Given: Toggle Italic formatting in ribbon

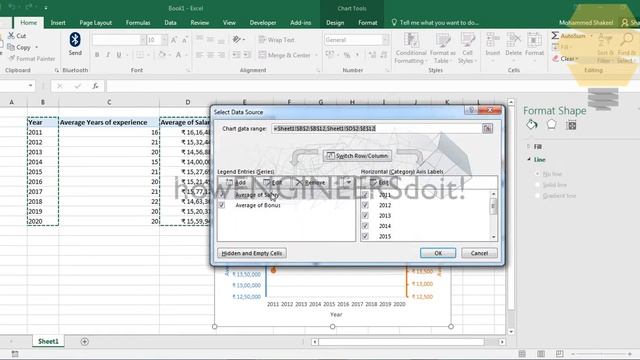Looking at the screenshot, I should (108, 55).
